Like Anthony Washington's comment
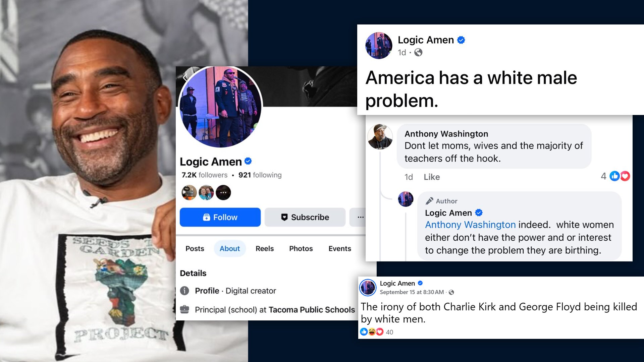The image size is (644, 362). [432, 177]
